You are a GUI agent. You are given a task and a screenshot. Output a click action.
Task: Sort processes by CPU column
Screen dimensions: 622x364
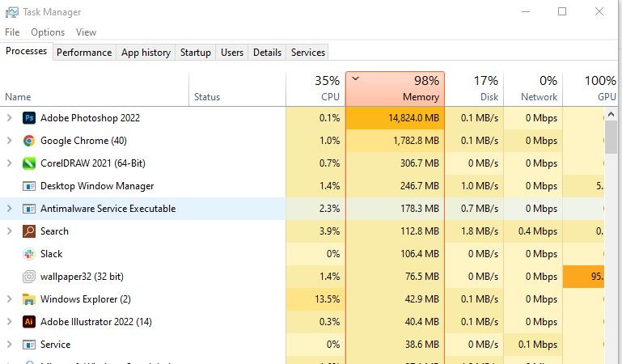click(315, 89)
